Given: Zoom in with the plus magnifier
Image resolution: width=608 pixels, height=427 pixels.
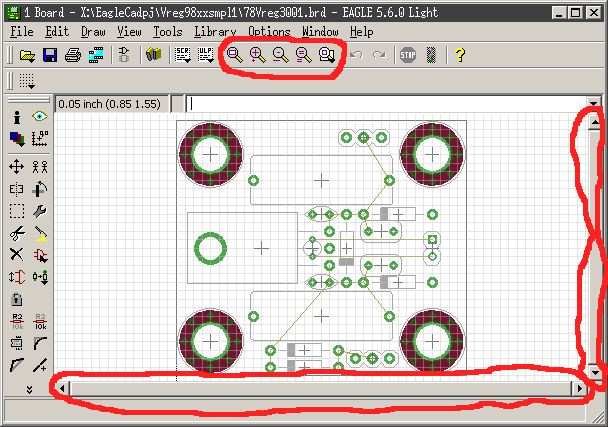Looking at the screenshot, I should click(258, 55).
